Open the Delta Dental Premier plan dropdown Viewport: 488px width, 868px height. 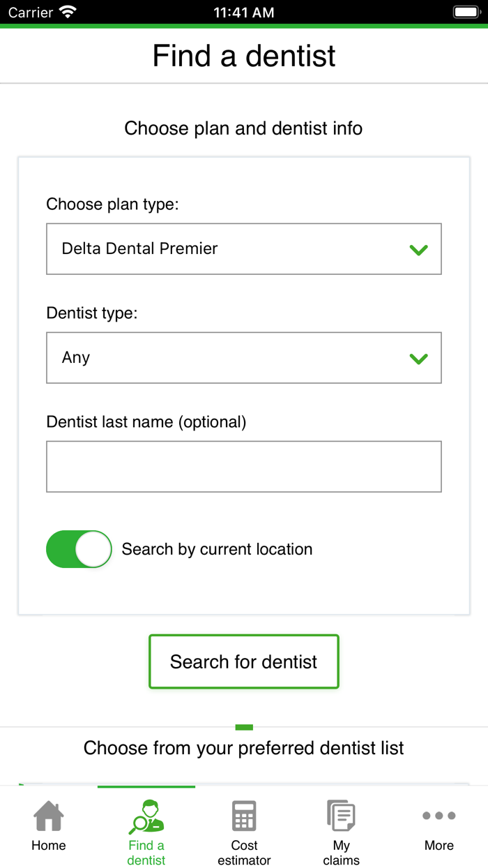pyautogui.click(x=243, y=249)
